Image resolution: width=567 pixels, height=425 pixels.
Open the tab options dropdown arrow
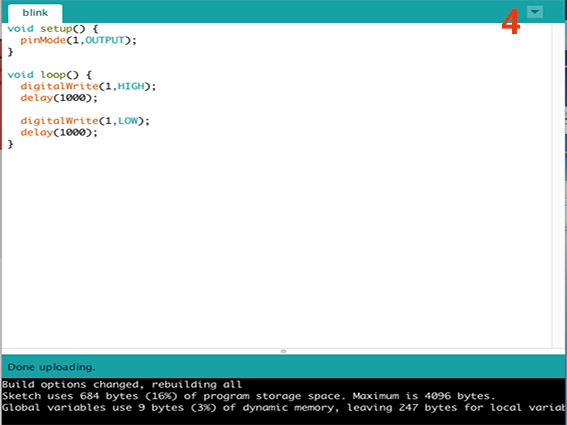[534, 12]
